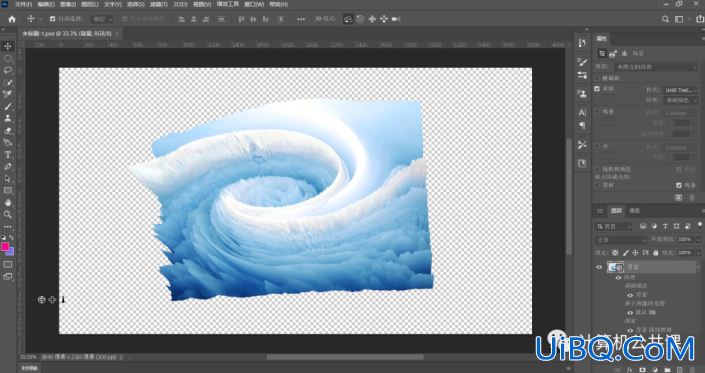The image size is (705, 373).
Task: Click the horizontal scrollbar below canvas
Action: [x=344, y=357]
